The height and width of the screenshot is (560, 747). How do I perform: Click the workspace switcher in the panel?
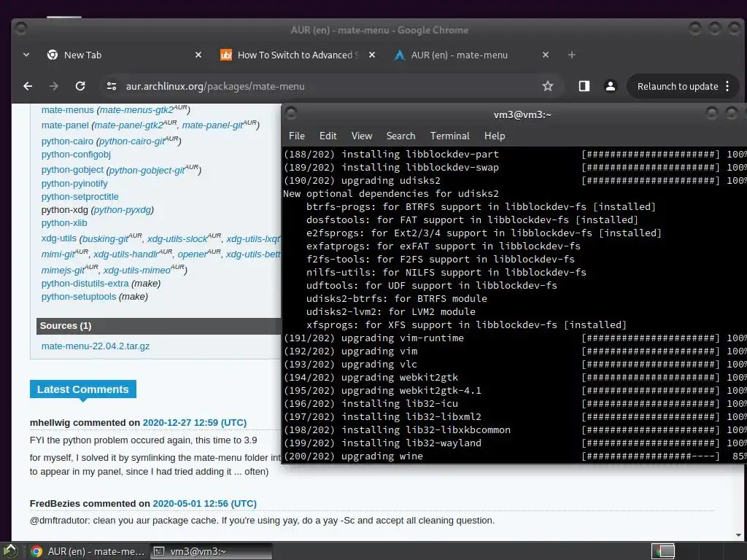pos(662,551)
